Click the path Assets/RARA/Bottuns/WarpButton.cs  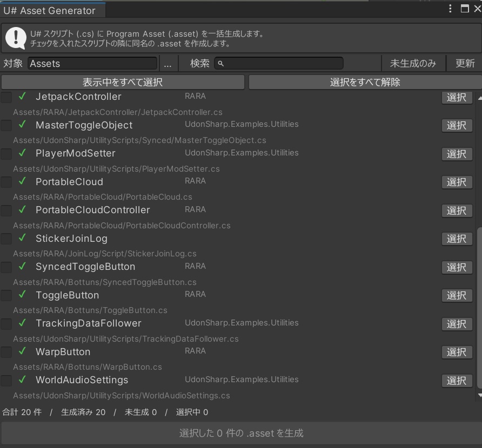(88, 367)
